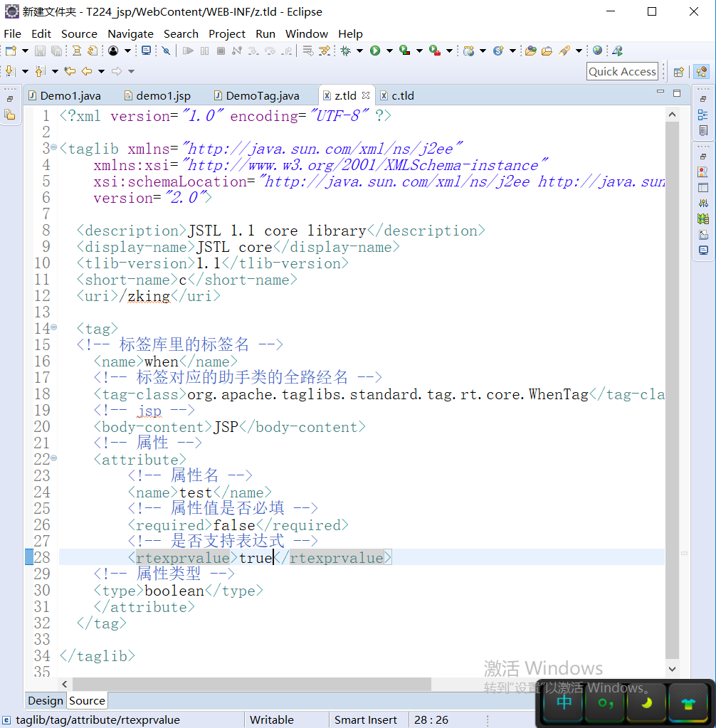Click the green Run button icon
This screenshot has width=716, height=728.
click(x=375, y=51)
